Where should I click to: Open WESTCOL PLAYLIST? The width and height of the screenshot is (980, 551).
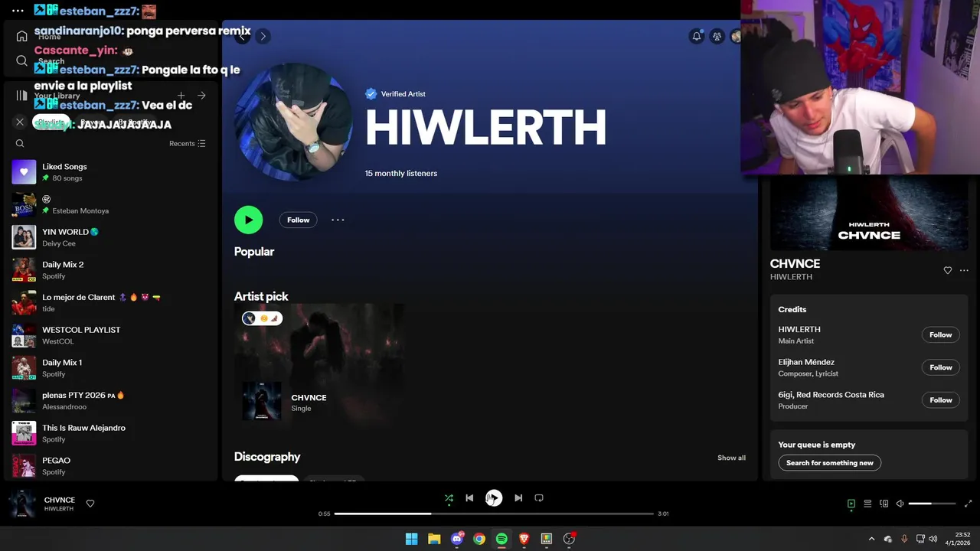point(110,335)
